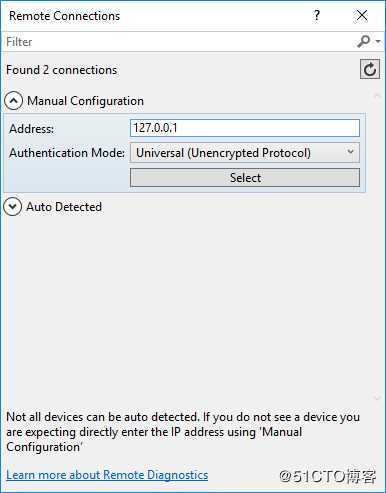Viewport: 386px width, 493px height.
Task: Click the scrollbar down arrow
Action: pyautogui.click(x=377, y=398)
